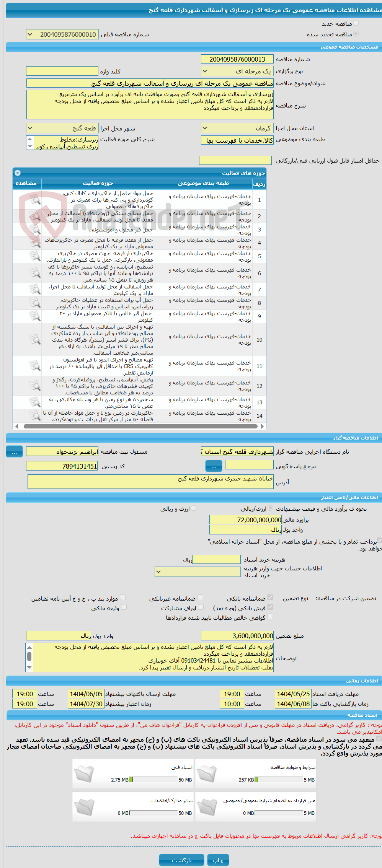
Task: Click the زمان بازگشایی پاکت ها date field
Action: (x=293, y=704)
